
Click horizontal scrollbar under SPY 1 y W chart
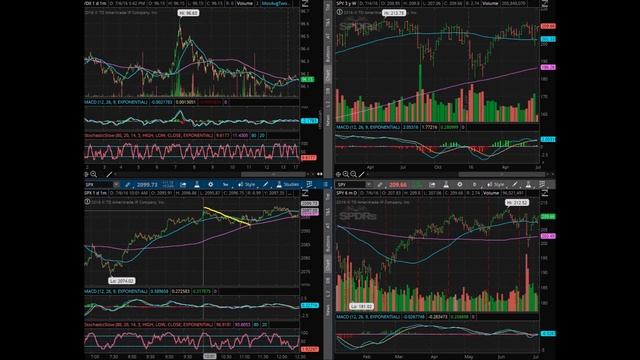pyautogui.click(x=502, y=174)
